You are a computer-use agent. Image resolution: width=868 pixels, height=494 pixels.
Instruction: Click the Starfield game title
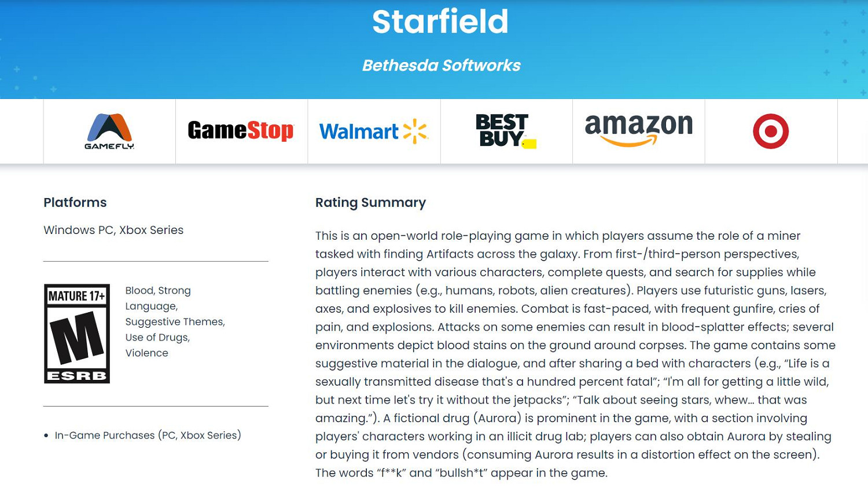(x=440, y=22)
